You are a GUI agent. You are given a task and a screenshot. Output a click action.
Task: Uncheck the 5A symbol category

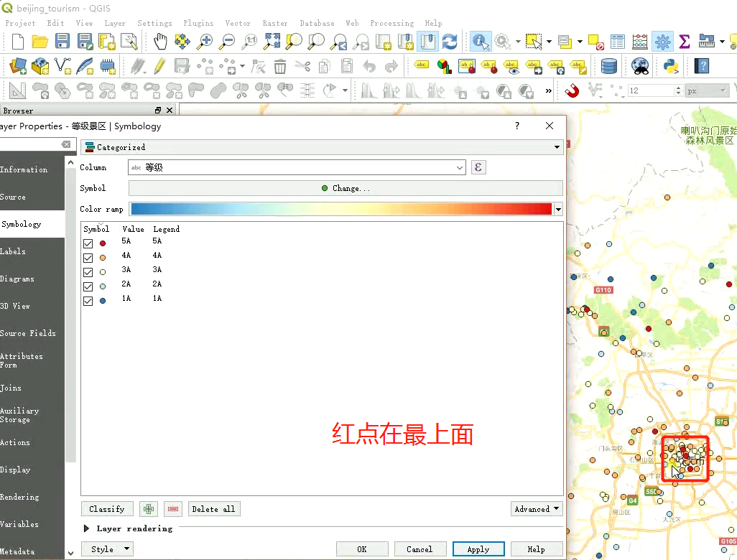(87, 243)
